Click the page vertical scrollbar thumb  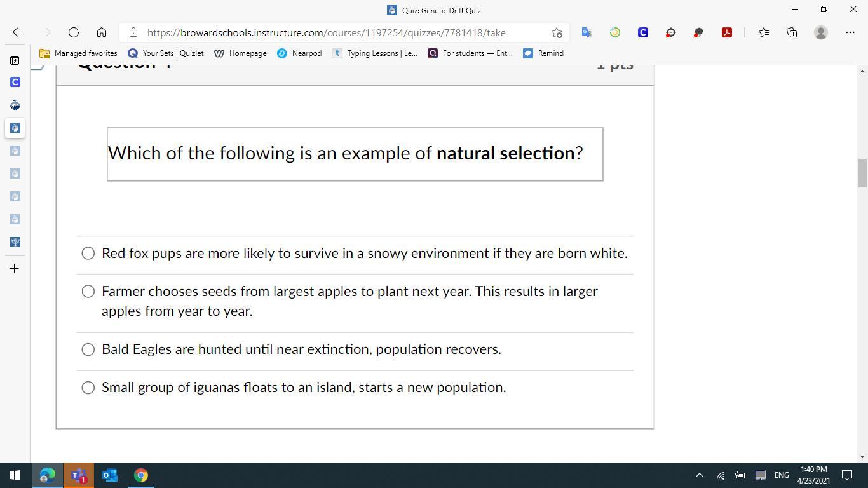click(862, 173)
